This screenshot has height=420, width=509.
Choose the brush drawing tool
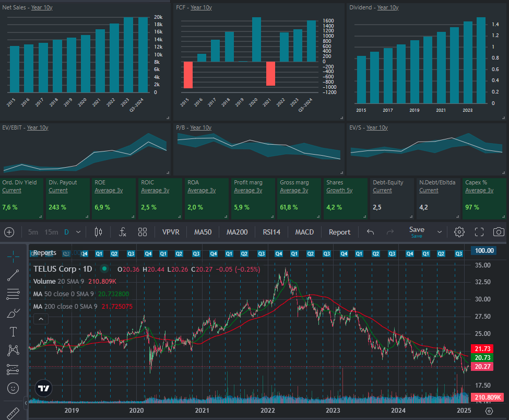coord(13,313)
